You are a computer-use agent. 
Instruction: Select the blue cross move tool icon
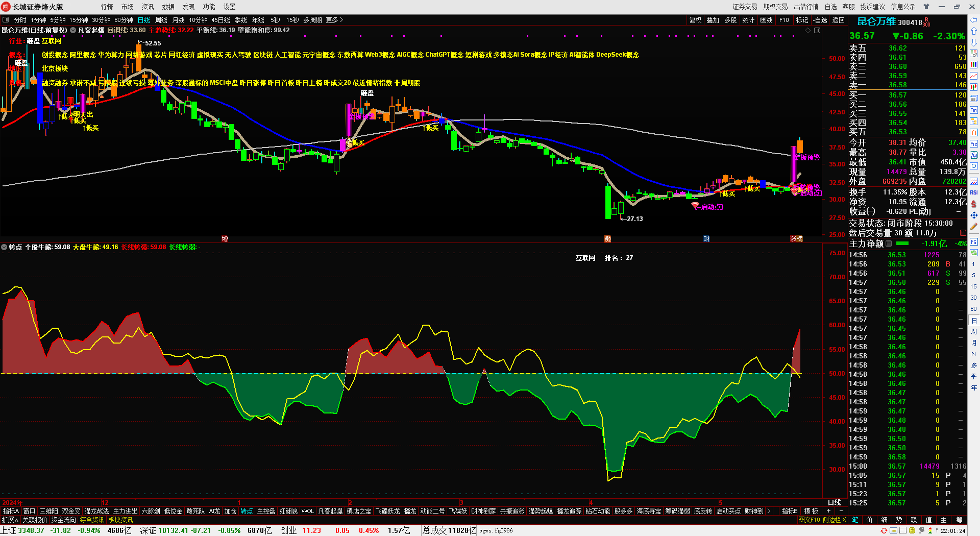[973, 215]
